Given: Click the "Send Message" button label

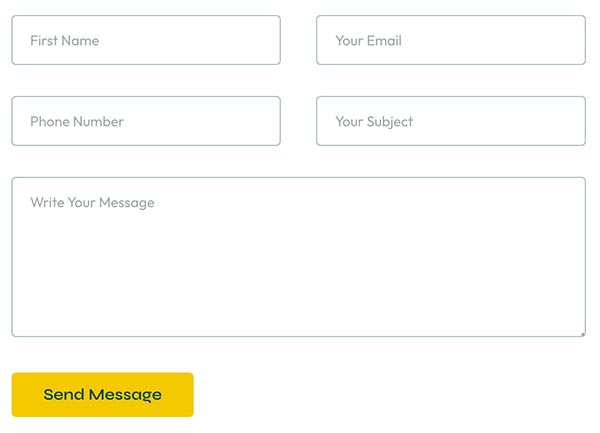Looking at the screenshot, I should click(x=102, y=395).
